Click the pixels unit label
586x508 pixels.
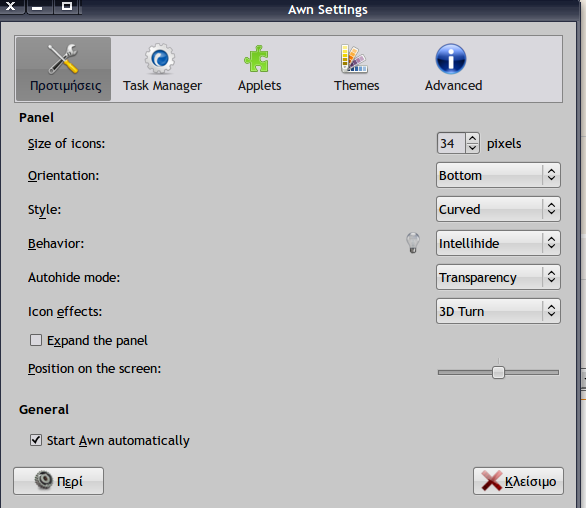point(504,144)
